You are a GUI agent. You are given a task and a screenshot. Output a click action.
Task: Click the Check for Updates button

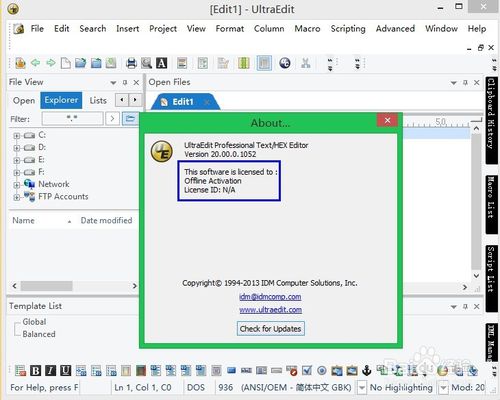tap(270, 329)
